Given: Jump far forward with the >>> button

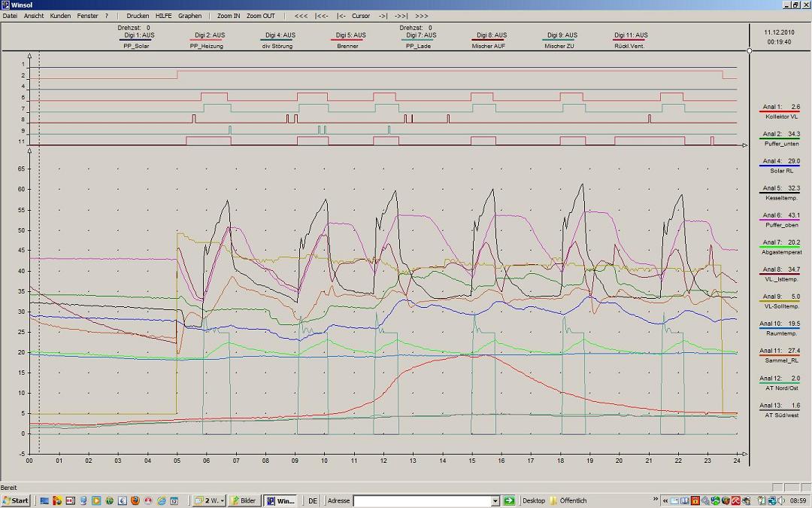Looking at the screenshot, I should pyautogui.click(x=422, y=16).
